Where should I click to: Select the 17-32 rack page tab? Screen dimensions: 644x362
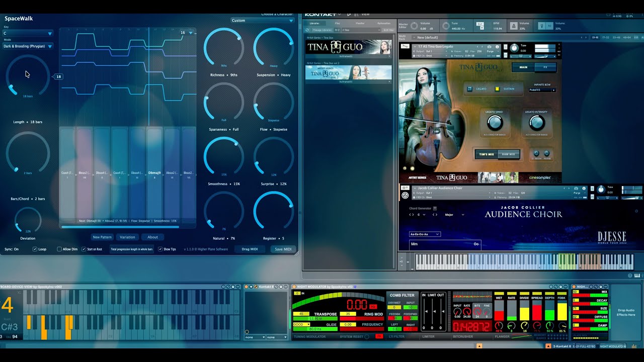605,37
